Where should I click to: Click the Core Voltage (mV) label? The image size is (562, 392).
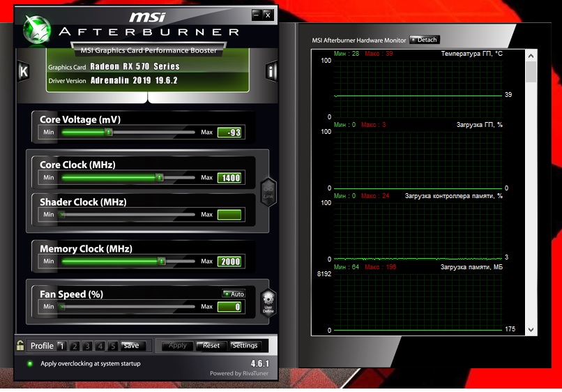pyautogui.click(x=80, y=119)
